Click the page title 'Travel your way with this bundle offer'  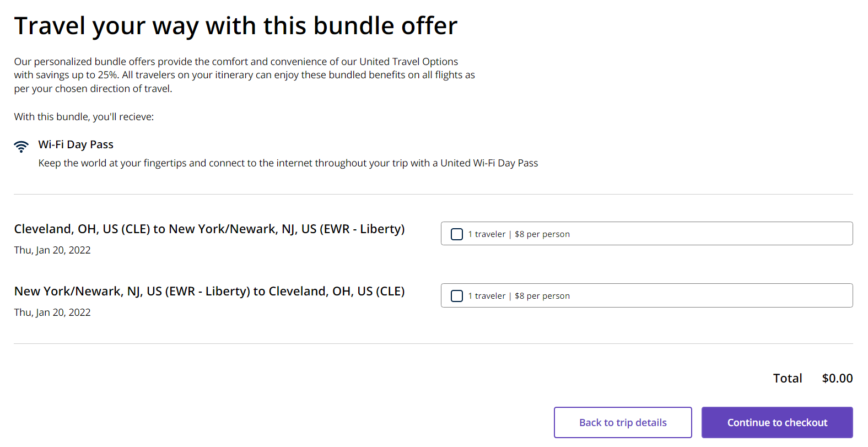[x=236, y=26]
